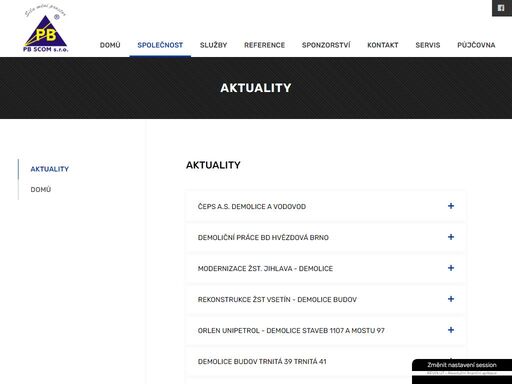Expand Demoliční práce BD Hvězdová Brno plus
512x384 pixels.
pos(451,237)
